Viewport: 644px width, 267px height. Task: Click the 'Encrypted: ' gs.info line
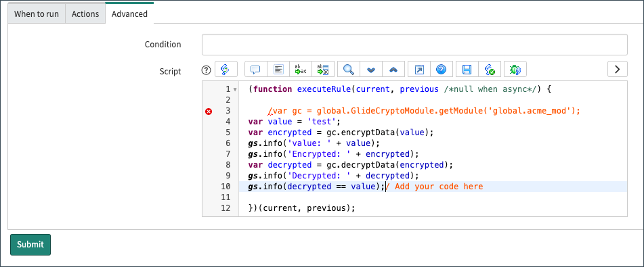click(x=333, y=154)
